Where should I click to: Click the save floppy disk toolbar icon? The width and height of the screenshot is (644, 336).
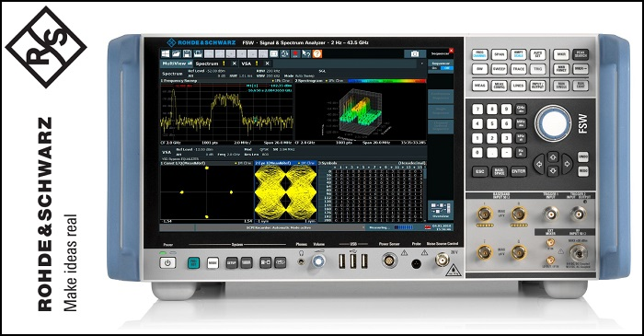(187, 53)
